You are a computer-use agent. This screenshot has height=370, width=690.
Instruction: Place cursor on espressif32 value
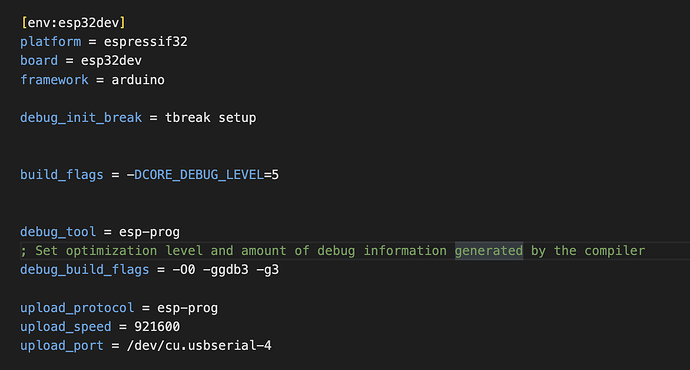146,42
